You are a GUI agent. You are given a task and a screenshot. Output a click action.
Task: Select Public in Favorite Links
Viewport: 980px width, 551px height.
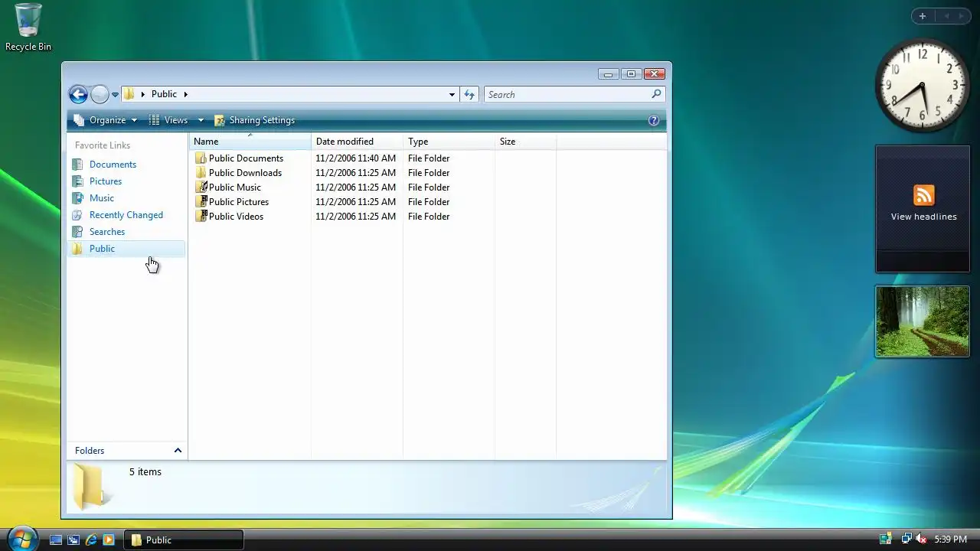pos(126,249)
